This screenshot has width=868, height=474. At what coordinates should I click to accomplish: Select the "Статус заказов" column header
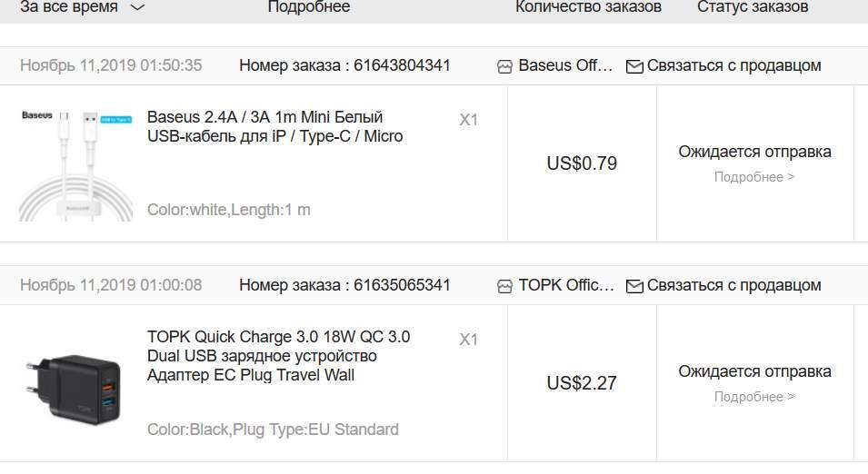coord(752,7)
